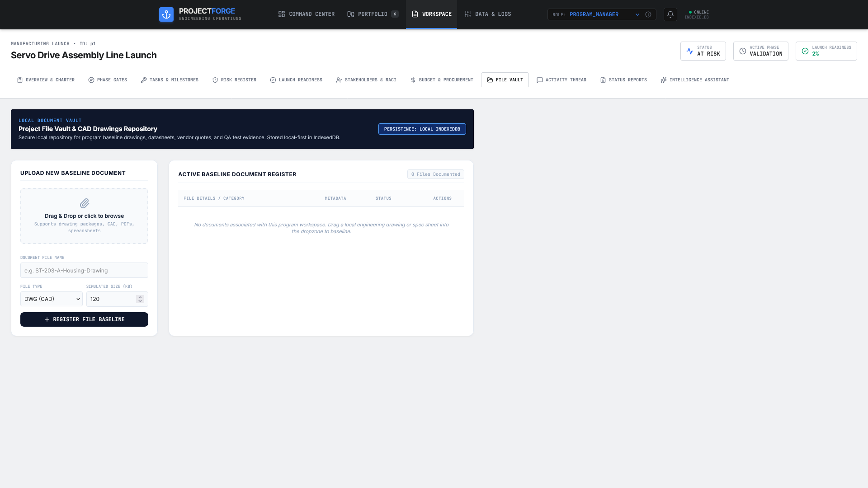The image size is (868, 488).
Task: Click the Portfolio count badge 6
Action: click(395, 14)
